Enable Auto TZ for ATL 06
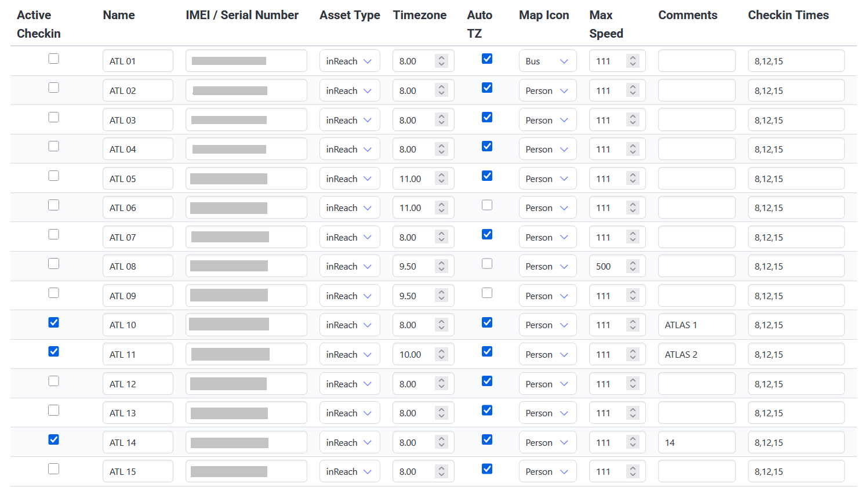 (x=487, y=205)
